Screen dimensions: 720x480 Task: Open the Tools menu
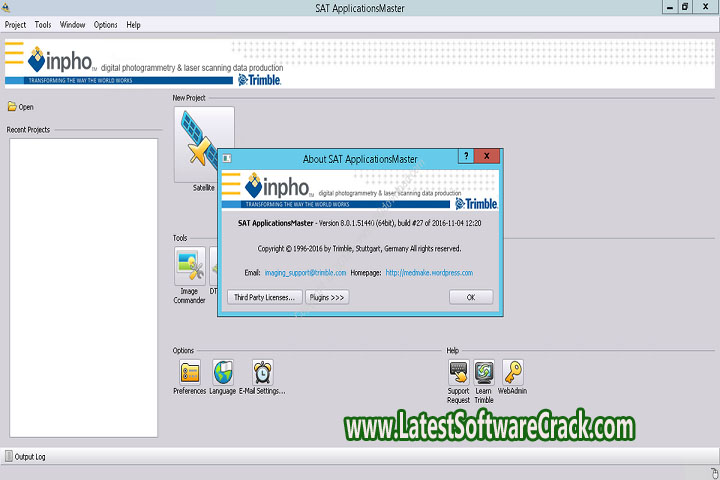tap(43, 24)
